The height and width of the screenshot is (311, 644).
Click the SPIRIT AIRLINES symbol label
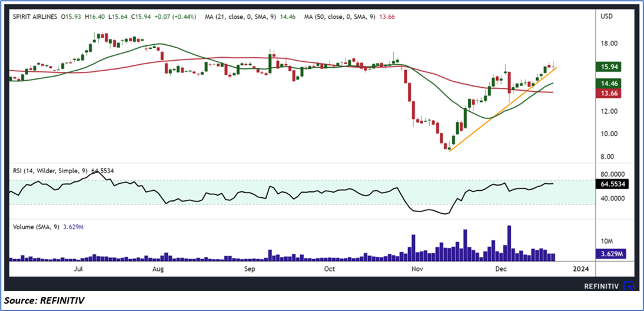35,17
